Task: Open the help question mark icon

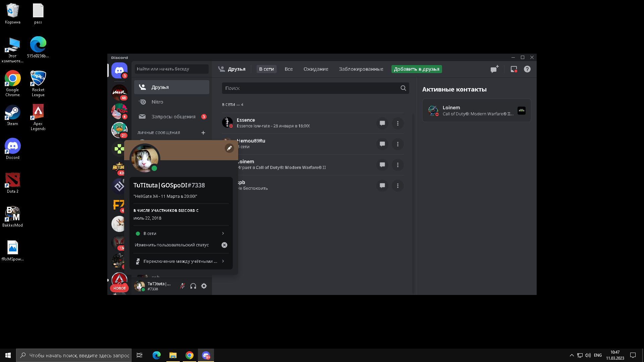Action: [527, 69]
